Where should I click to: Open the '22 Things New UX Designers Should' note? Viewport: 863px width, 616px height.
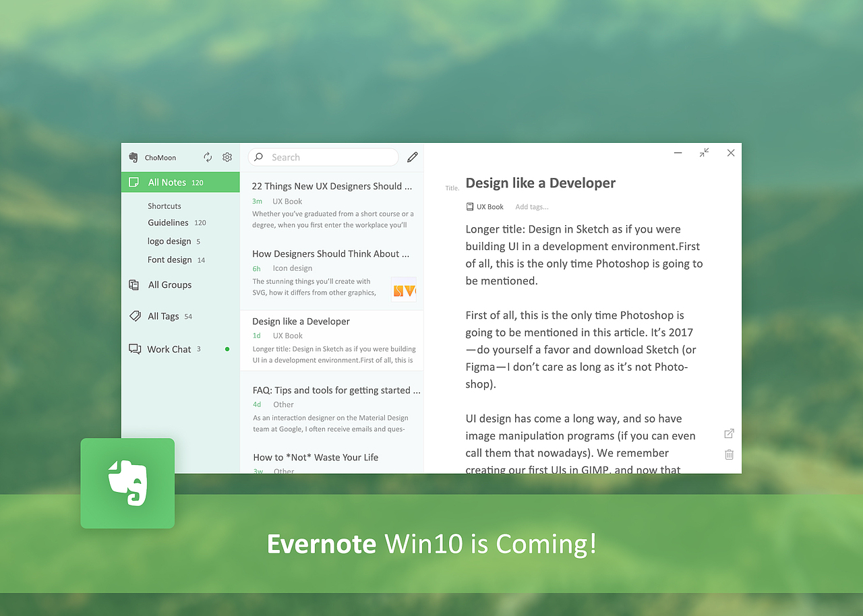pos(332,205)
